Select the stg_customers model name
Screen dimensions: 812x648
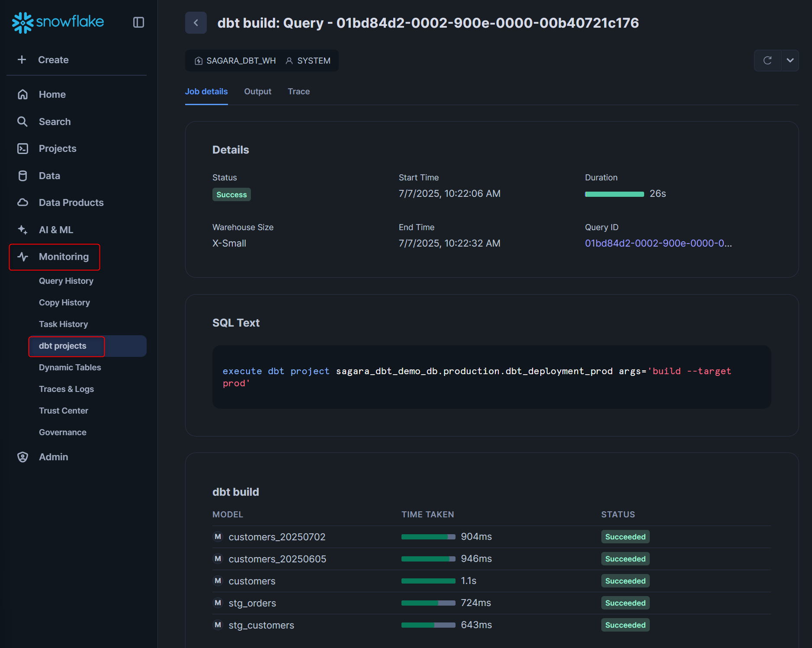click(x=261, y=625)
